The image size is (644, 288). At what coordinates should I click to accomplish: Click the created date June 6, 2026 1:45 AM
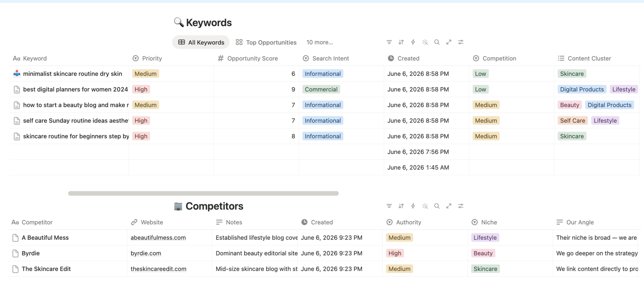click(x=418, y=168)
